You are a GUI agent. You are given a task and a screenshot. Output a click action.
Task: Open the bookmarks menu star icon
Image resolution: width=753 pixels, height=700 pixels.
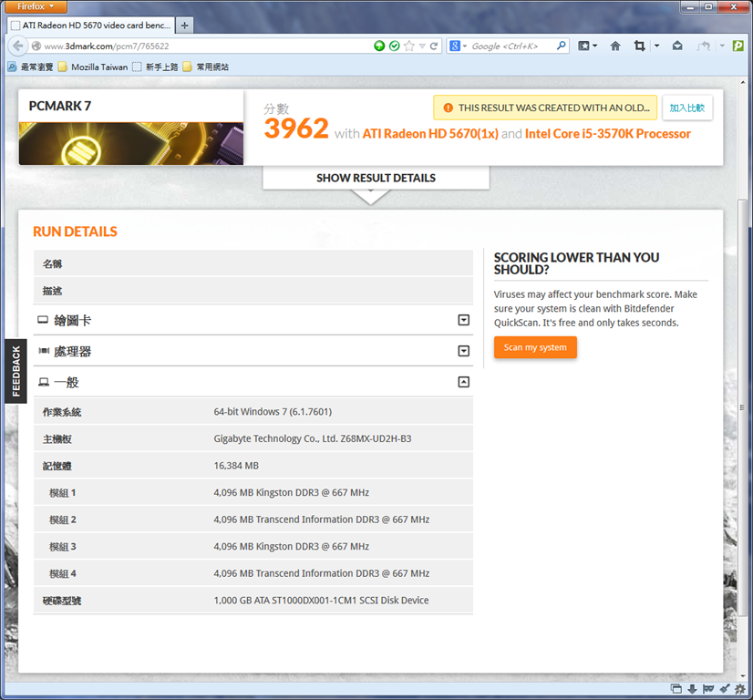(x=583, y=46)
